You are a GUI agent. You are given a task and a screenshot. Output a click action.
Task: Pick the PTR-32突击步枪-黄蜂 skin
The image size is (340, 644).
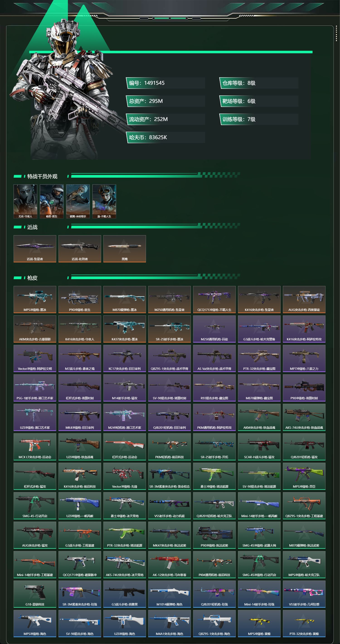[304, 624]
